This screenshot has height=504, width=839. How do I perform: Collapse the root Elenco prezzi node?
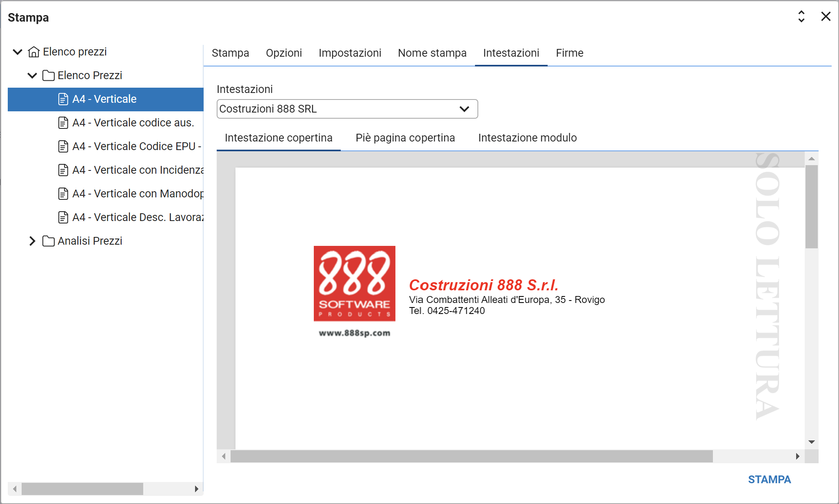[x=18, y=52]
